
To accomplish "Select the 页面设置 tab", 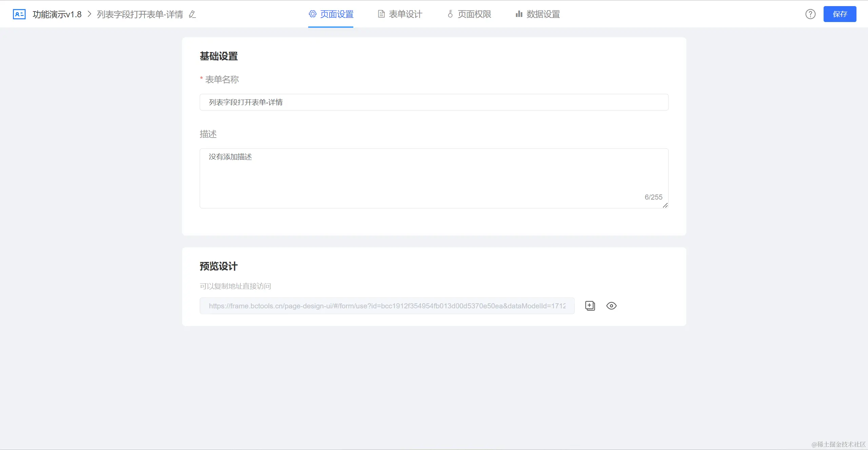I will (336, 14).
